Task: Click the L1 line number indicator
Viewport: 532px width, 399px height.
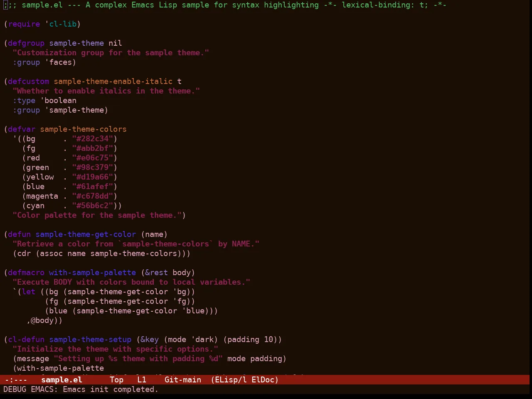Action: click(x=142, y=380)
